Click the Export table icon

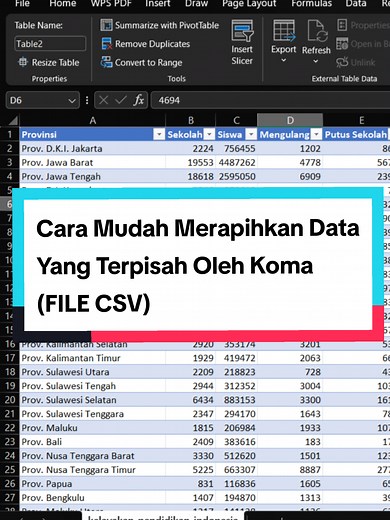coord(284,31)
